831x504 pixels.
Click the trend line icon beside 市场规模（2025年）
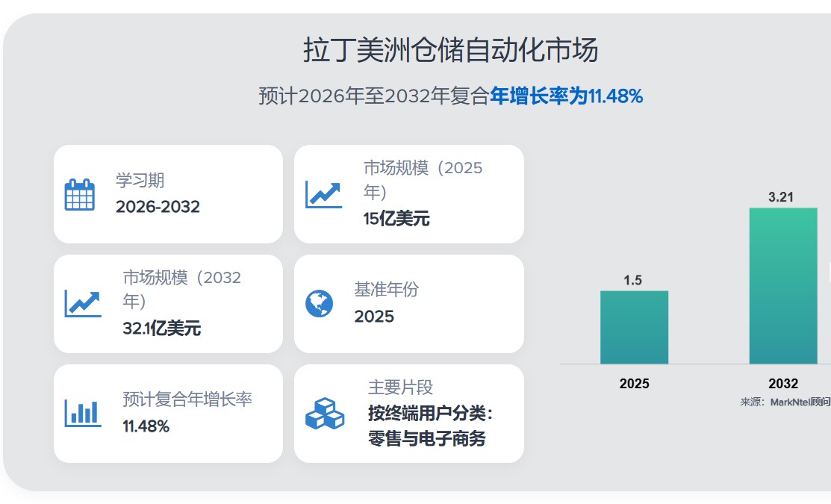coord(323,194)
